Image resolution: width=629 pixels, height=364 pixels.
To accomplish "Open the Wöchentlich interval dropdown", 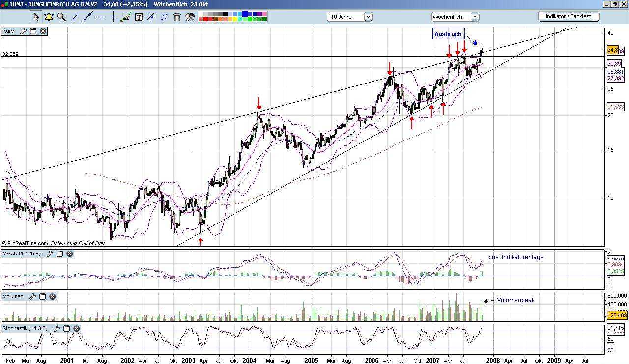I will click(455, 17).
